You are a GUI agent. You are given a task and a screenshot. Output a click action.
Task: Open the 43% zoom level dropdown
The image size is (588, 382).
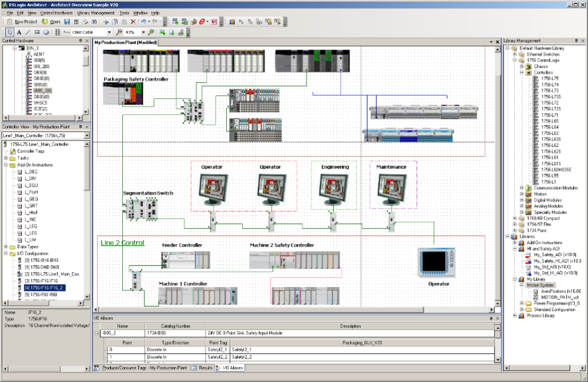pyautogui.click(x=142, y=33)
